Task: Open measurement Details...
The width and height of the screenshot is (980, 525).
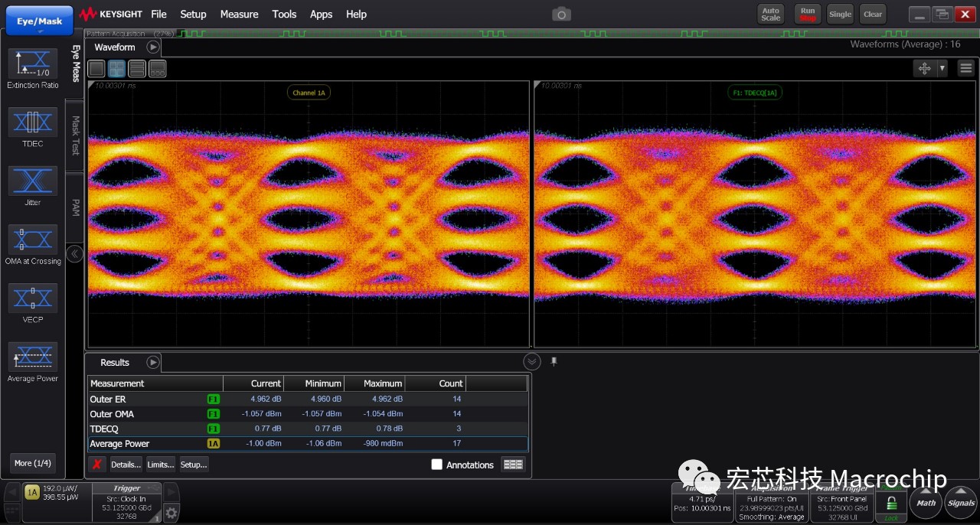Action: [126, 465]
